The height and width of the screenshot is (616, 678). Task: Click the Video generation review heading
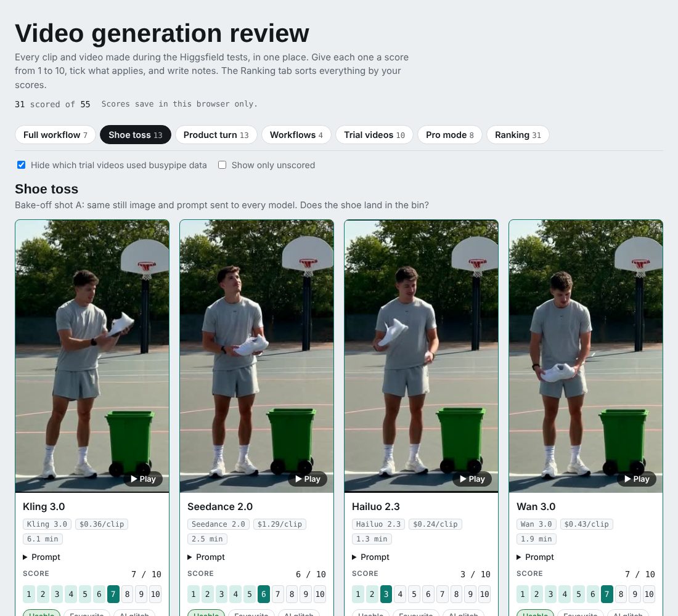[162, 33]
